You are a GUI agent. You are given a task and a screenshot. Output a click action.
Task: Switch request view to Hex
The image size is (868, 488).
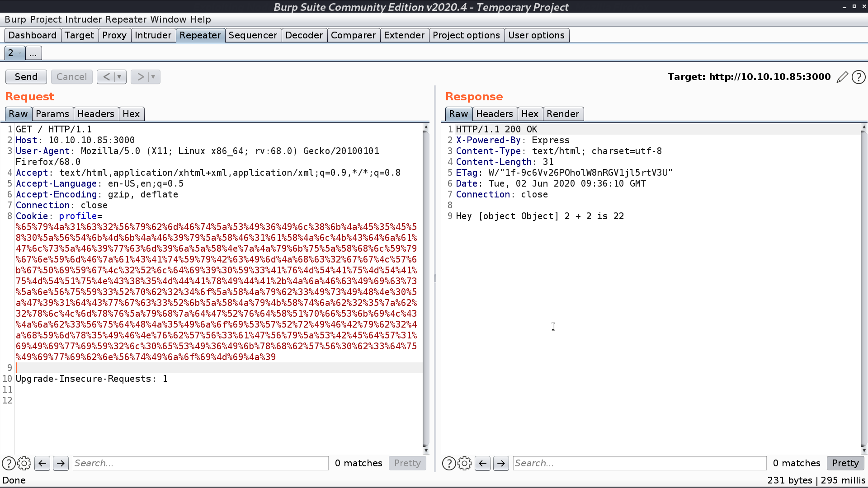pyautogui.click(x=131, y=114)
